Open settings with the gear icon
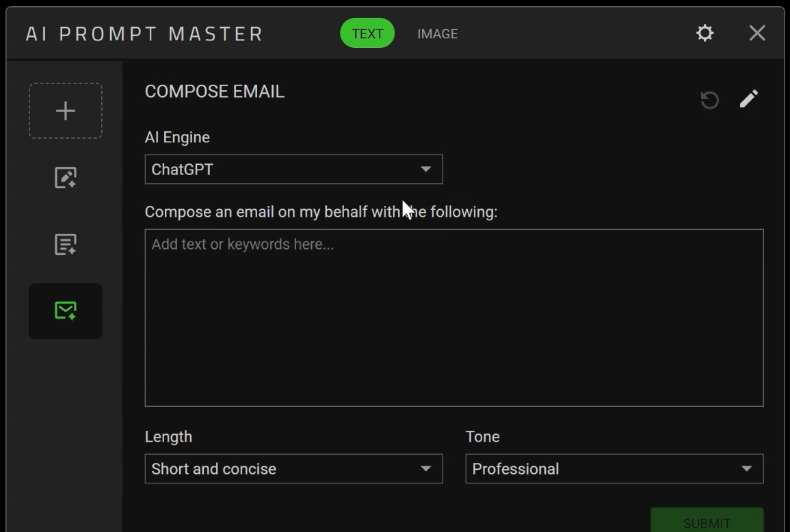 [x=705, y=33]
